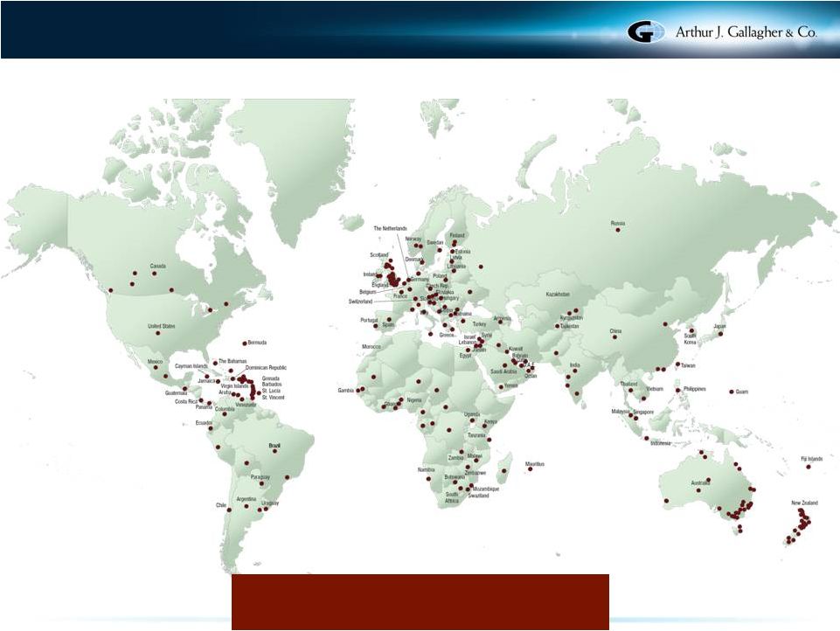Image resolution: width=840 pixels, height=631 pixels.
Task: Click the Mauritius location dot
Action: coord(529,469)
